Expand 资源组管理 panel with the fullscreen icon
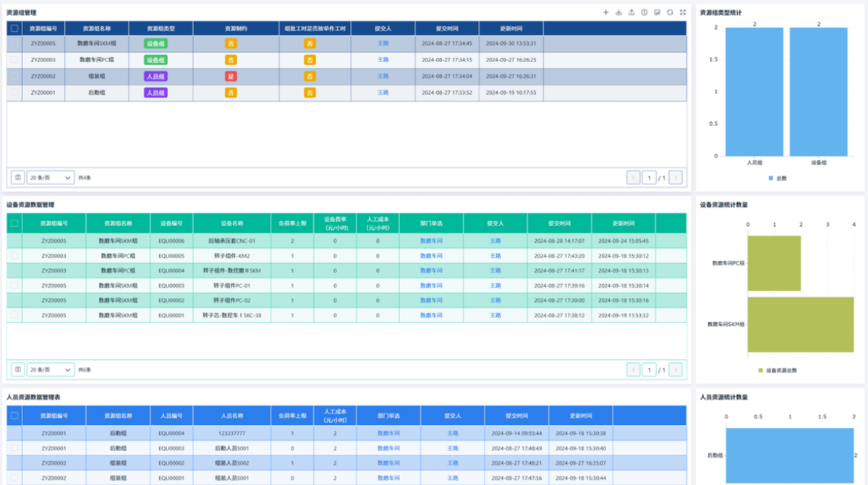The width and height of the screenshot is (868, 485). 682,12
